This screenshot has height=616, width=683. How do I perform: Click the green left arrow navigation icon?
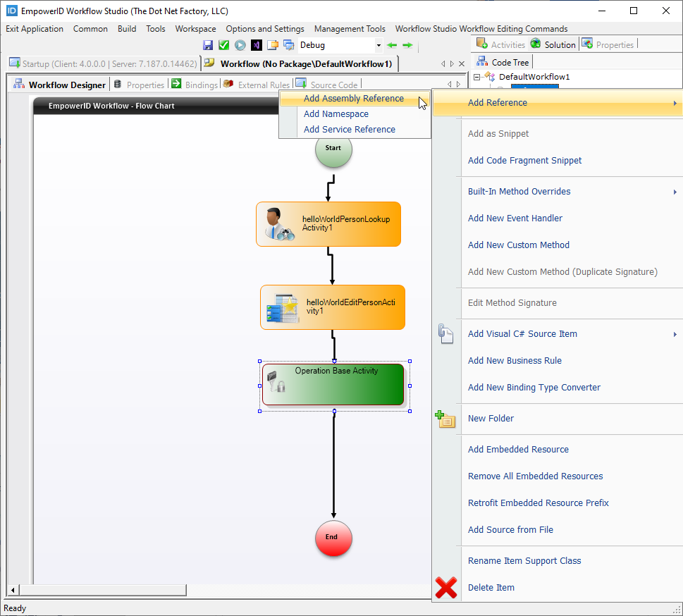pos(393,45)
